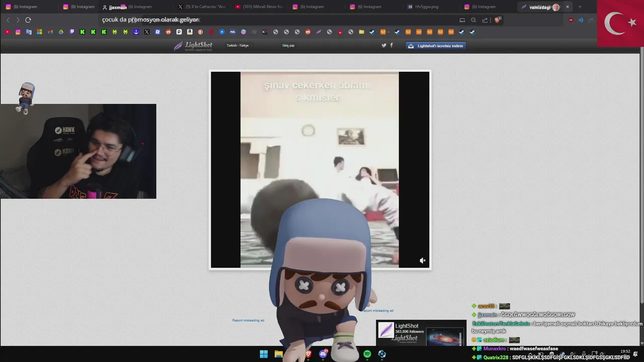Open Windows Start menu
Screen dimensions: 644x362
[264, 354]
